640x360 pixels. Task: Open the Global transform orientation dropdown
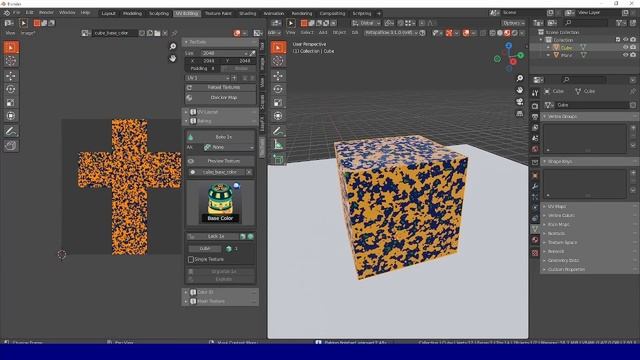pos(366,23)
